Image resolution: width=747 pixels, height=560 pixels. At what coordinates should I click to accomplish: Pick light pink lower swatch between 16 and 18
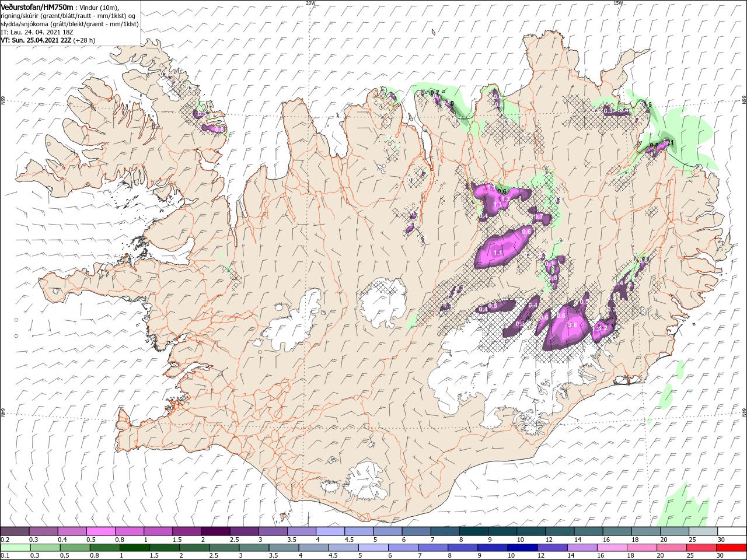(611, 548)
